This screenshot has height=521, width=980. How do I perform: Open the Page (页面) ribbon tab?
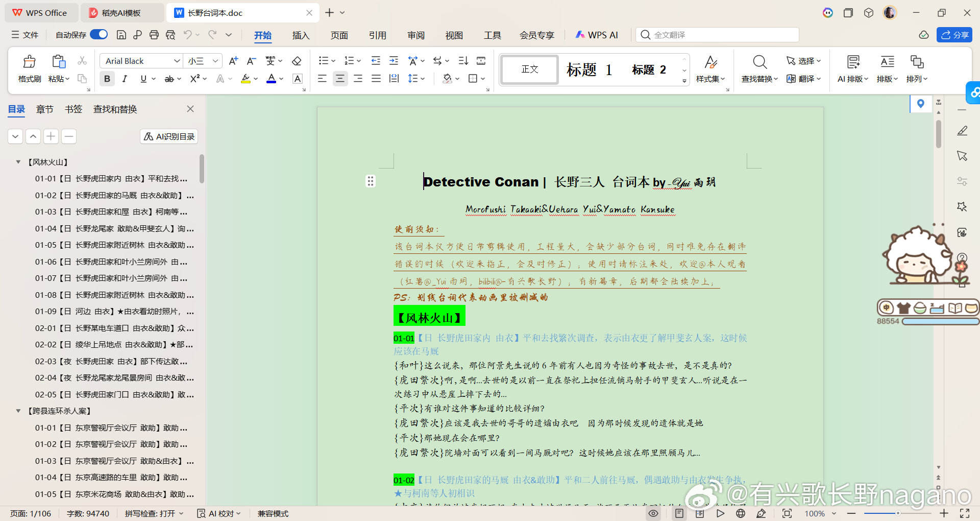pyautogui.click(x=339, y=35)
